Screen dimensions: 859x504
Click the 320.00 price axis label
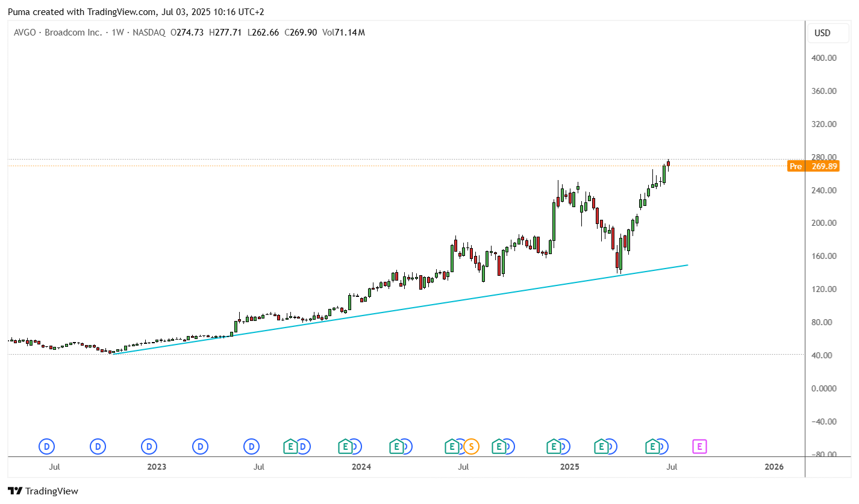click(823, 125)
